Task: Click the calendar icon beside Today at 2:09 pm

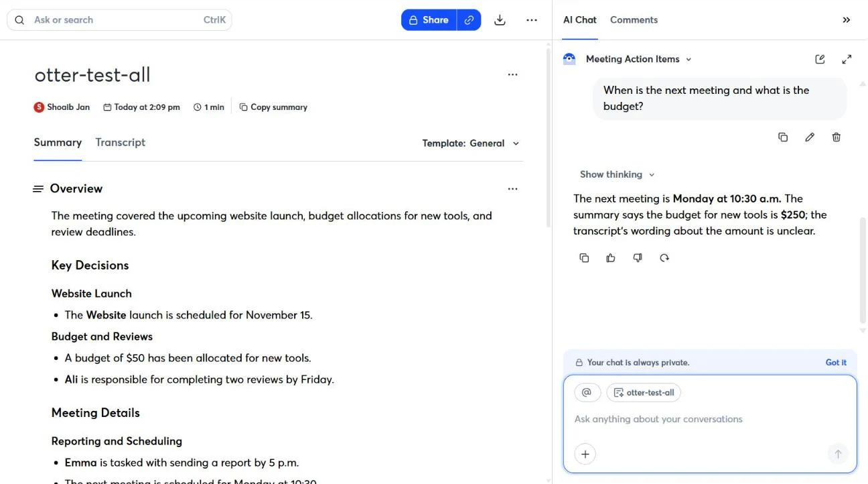Action: click(x=107, y=107)
